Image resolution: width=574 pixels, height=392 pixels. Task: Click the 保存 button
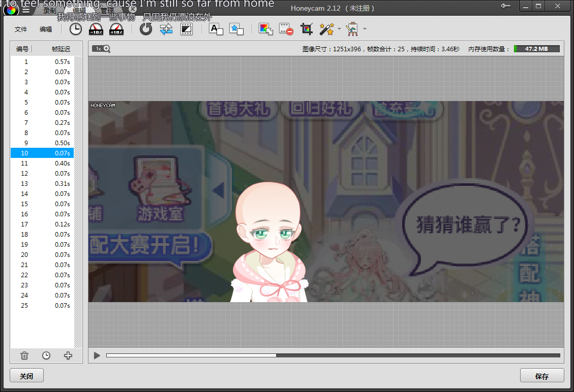pyautogui.click(x=541, y=376)
